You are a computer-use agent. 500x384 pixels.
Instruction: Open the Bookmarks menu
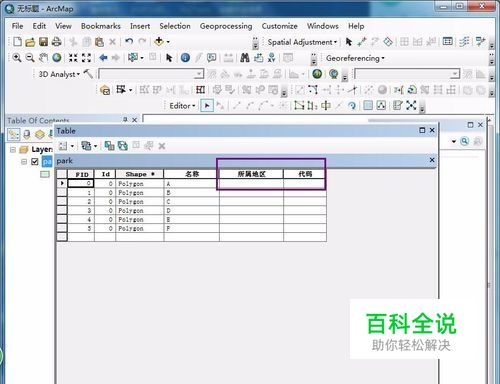tap(101, 26)
